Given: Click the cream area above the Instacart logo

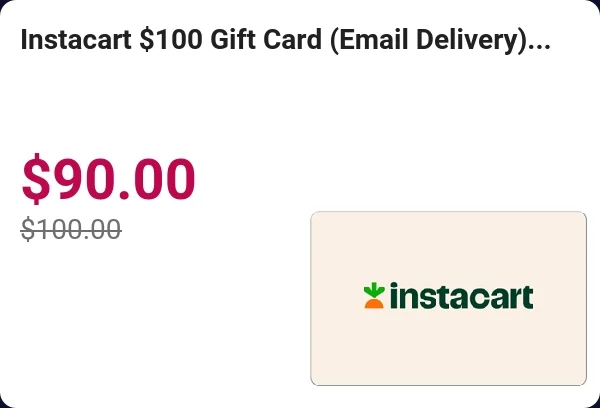Looking at the screenshot, I should coord(448,245).
